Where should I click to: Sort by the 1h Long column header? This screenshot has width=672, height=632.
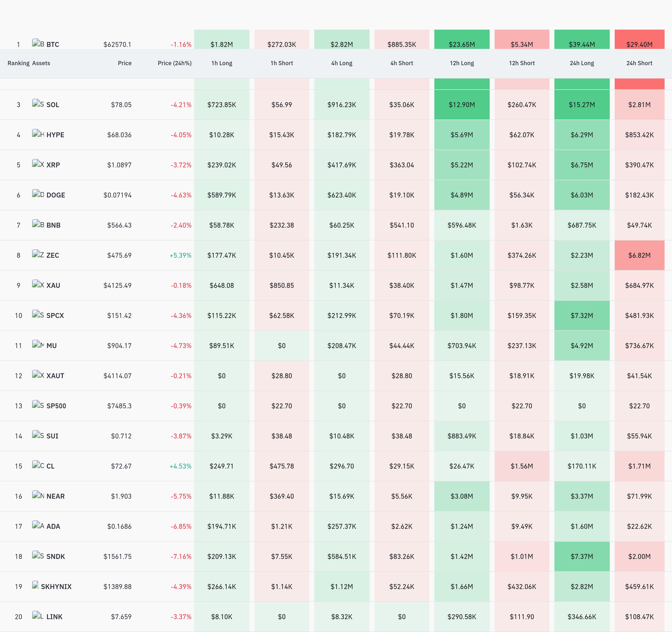tap(222, 63)
